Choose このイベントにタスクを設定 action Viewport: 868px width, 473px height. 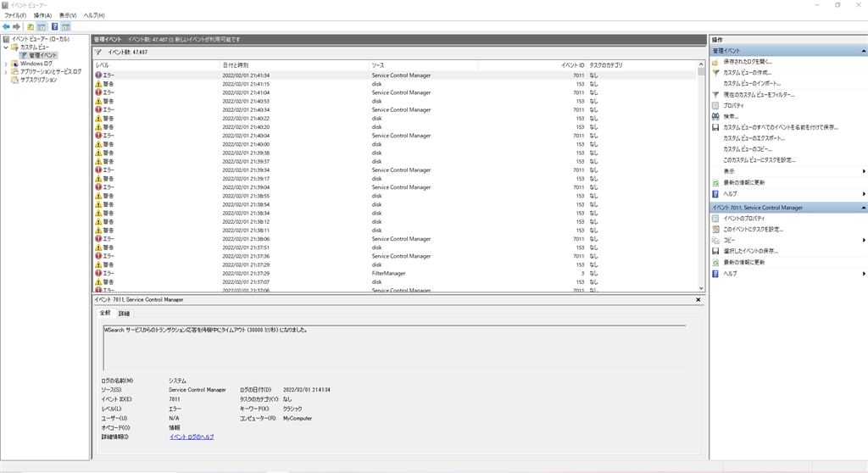tap(753, 230)
